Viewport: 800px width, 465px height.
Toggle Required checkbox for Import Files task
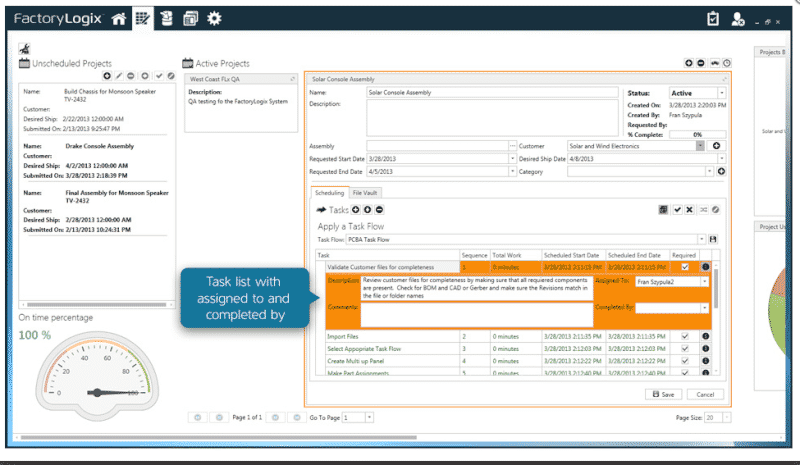685,337
